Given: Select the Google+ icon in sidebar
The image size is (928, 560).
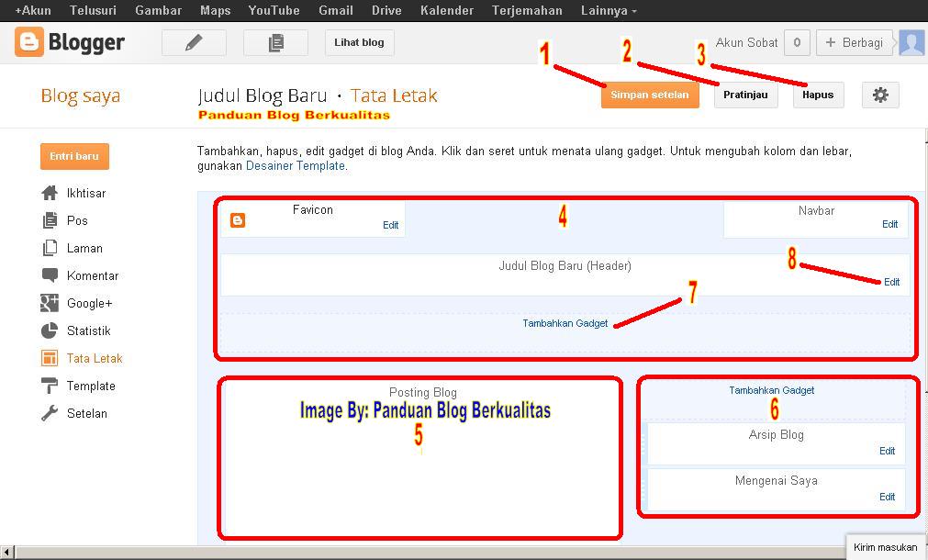Looking at the screenshot, I should (49, 303).
